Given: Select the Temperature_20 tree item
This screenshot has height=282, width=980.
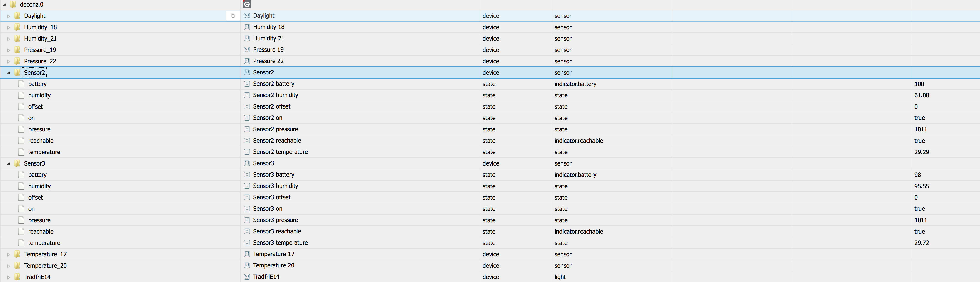Looking at the screenshot, I should point(45,266).
